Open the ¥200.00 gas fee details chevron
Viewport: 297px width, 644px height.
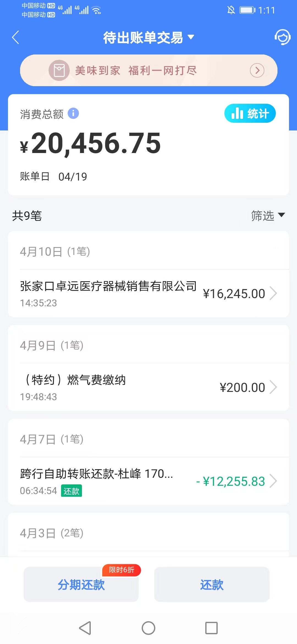273,387
